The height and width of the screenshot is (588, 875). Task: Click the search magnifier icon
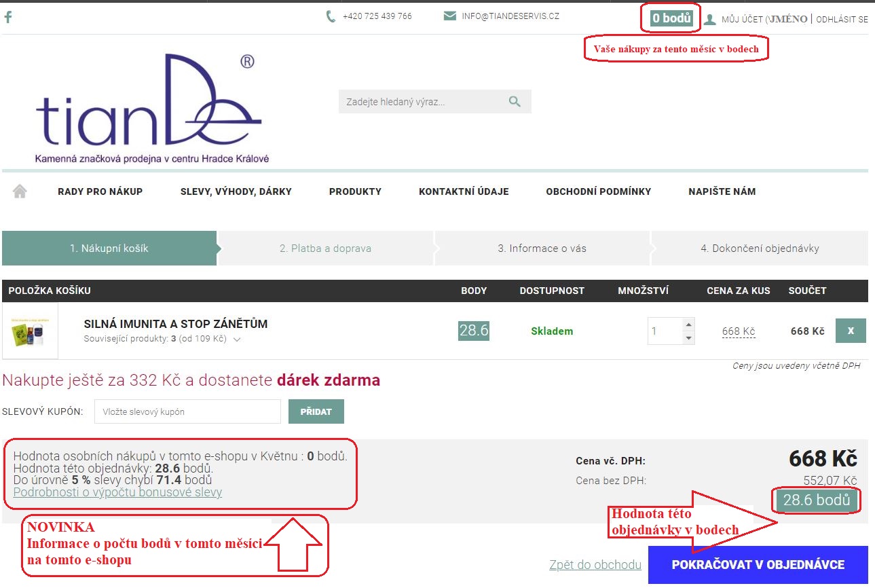coord(515,102)
